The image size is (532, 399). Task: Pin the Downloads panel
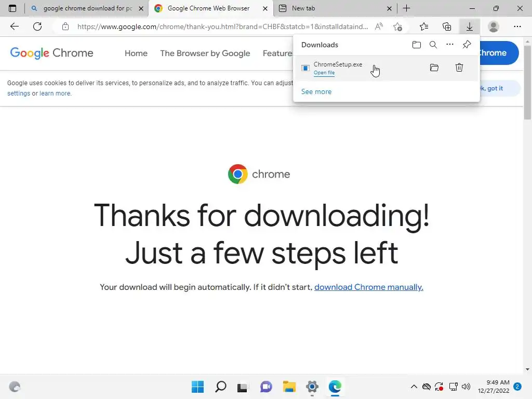(x=467, y=45)
